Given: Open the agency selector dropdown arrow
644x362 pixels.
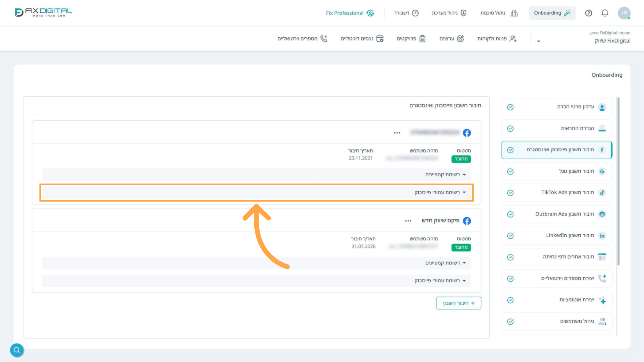Looking at the screenshot, I should click(x=538, y=41).
